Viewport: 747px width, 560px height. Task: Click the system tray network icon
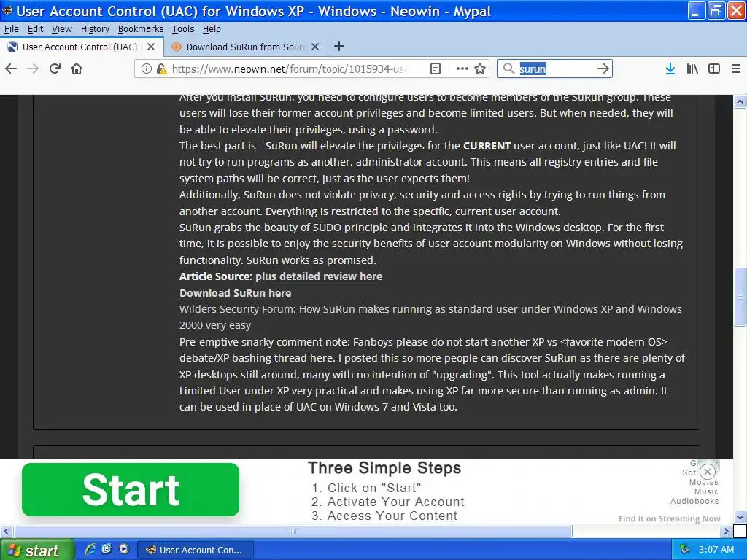[x=684, y=550]
